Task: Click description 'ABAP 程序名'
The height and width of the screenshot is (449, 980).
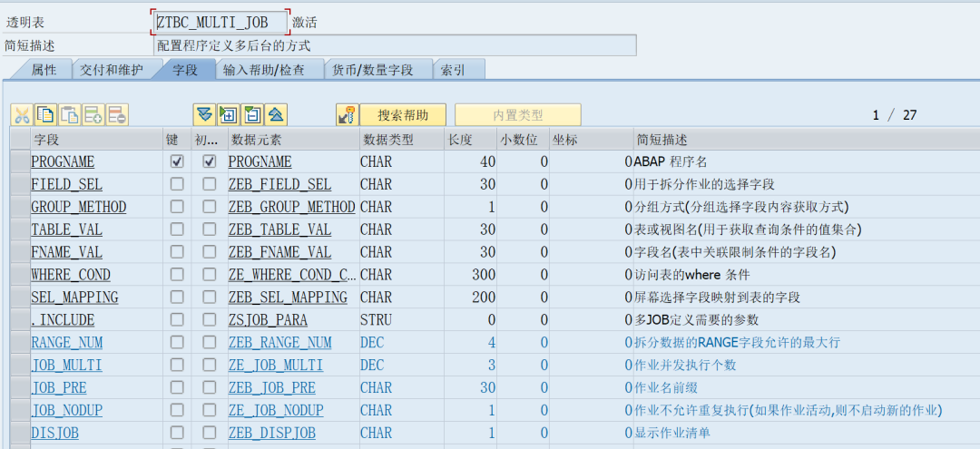Action: pos(671,161)
